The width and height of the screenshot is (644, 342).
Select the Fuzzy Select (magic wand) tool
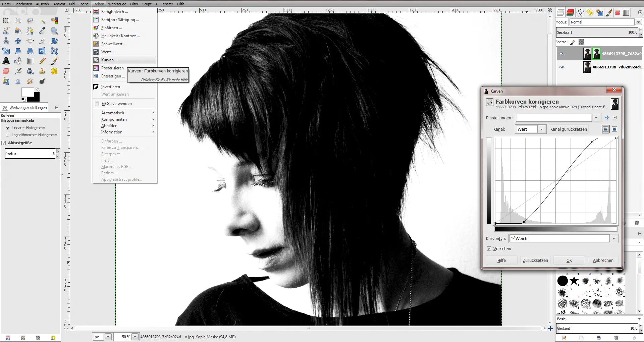42,21
